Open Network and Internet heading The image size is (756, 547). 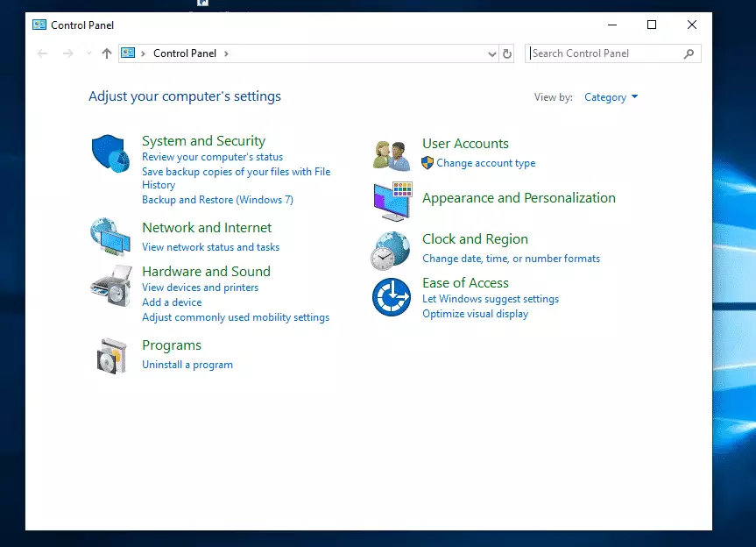coord(207,228)
